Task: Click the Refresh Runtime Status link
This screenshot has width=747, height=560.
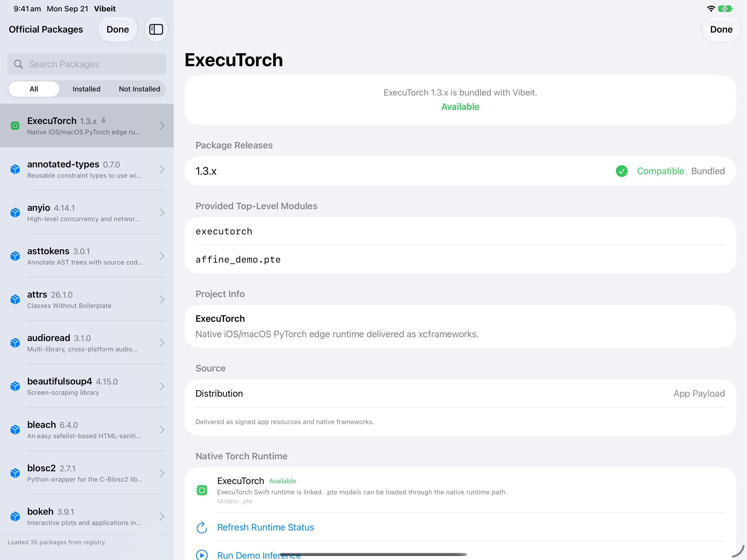Action: pos(265,527)
